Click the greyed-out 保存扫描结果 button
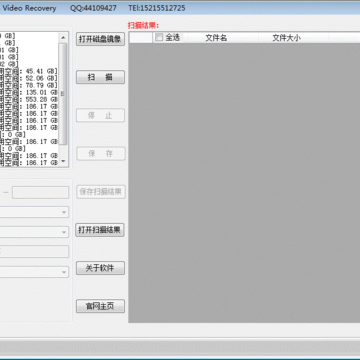The width and height of the screenshot is (360, 360). point(100,192)
